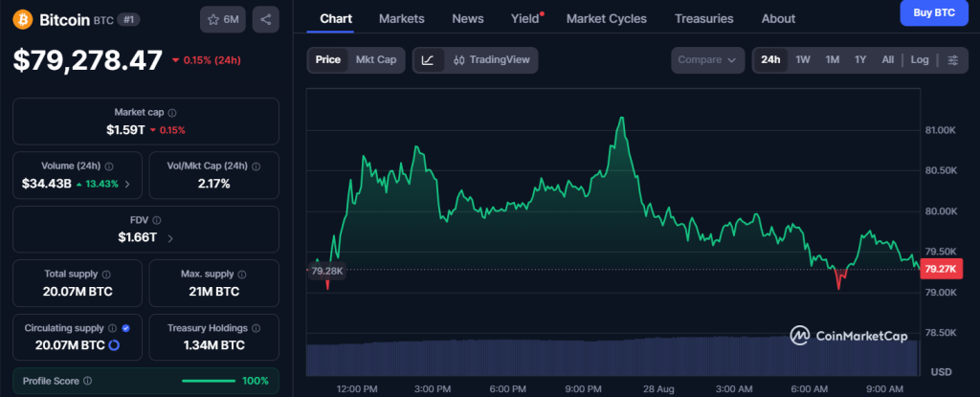Screen dimensions: 980x397
Task: Click the Bitcoin logo icon
Action: (x=23, y=19)
